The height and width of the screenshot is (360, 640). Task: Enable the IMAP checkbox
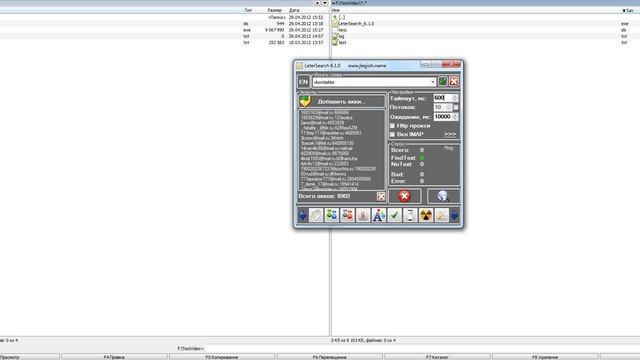392,134
